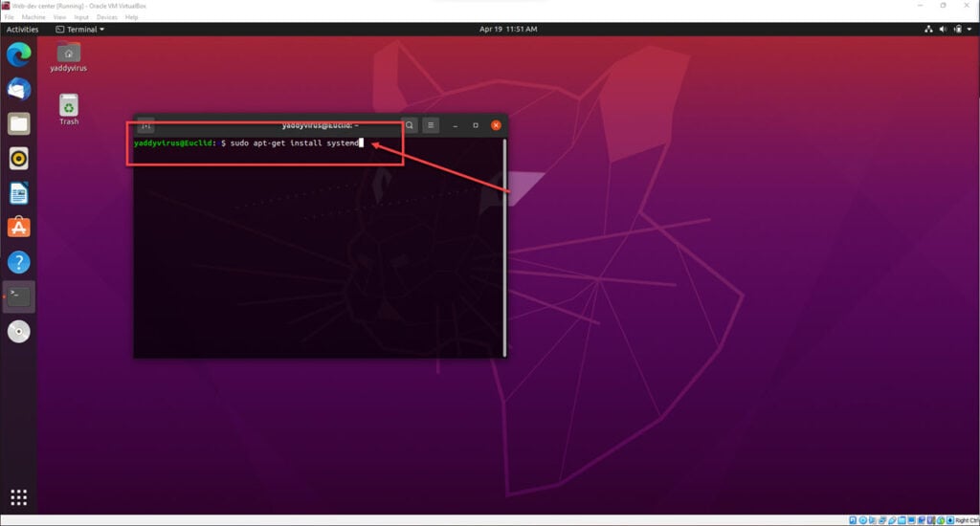This screenshot has height=526, width=980.
Task: Show Applications grid at dock bottom
Action: pyautogui.click(x=19, y=497)
